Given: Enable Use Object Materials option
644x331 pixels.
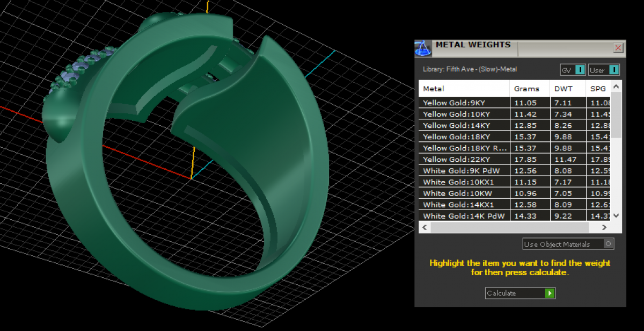Looking at the screenshot, I should pyautogui.click(x=608, y=244).
